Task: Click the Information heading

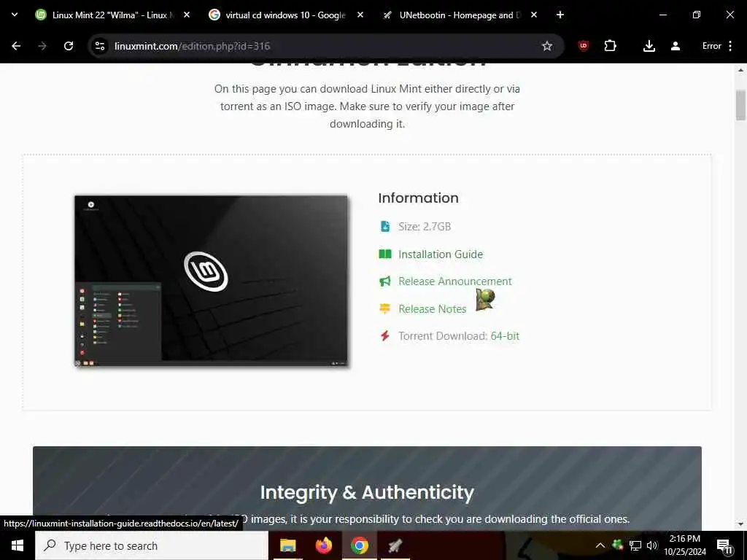Action: (x=418, y=198)
